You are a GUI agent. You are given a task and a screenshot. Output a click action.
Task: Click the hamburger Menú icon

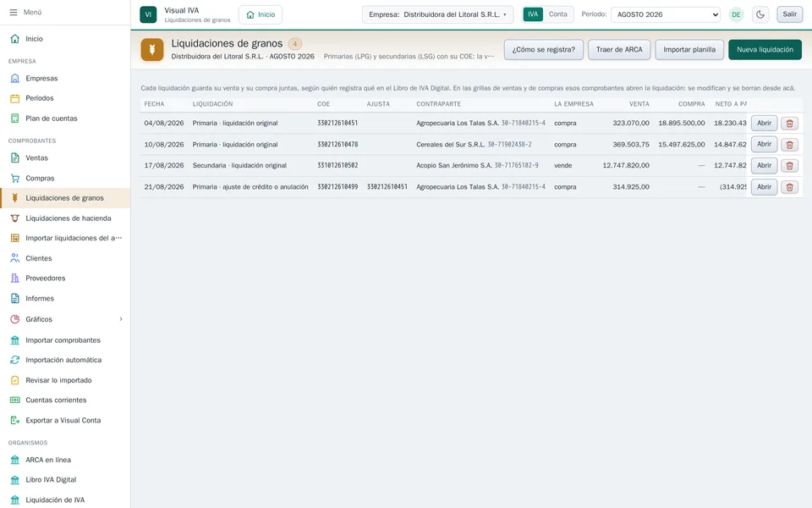tap(14, 12)
